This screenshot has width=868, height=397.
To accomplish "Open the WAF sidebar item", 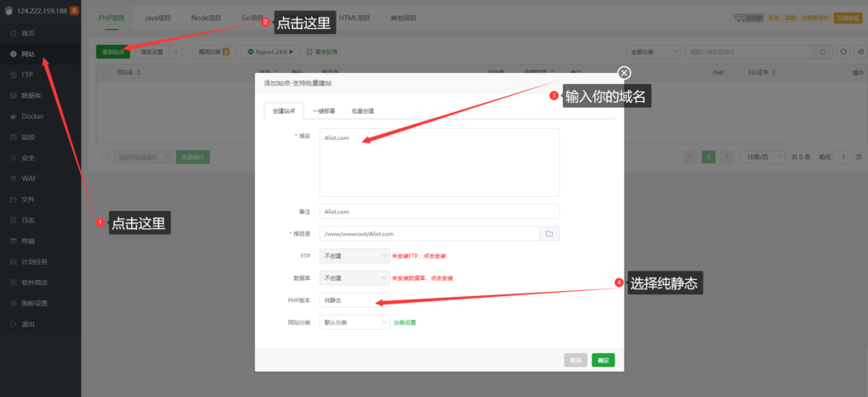I will [28, 178].
